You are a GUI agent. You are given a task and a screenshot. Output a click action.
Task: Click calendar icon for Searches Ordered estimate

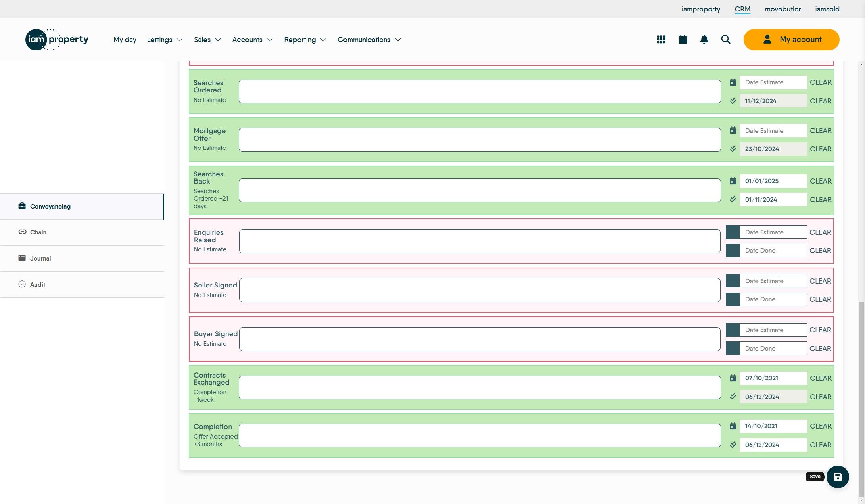pos(733,82)
